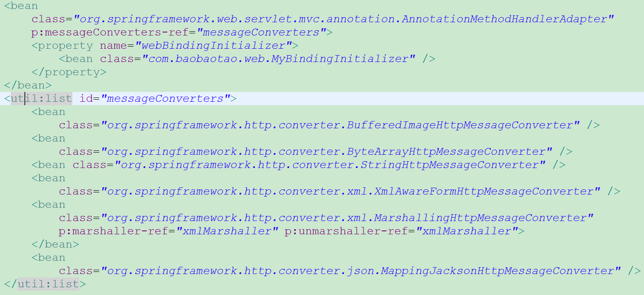
Task: Click the <property opening tag name
Action: coord(62,46)
